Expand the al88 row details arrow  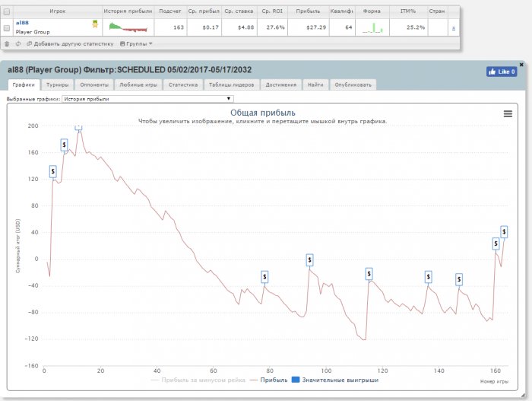click(454, 27)
